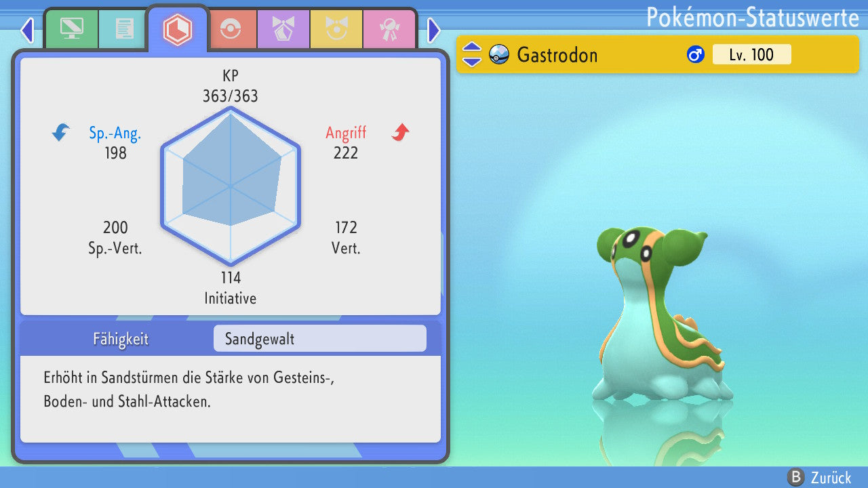Select the red hexagon stats tab icon
The height and width of the screenshot is (488, 868).
coord(178,29)
